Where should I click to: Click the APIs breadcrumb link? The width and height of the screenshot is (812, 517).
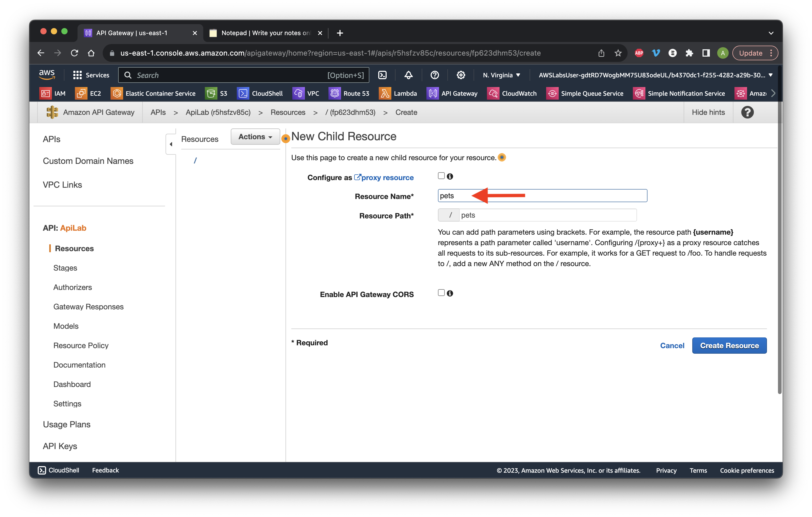158,112
